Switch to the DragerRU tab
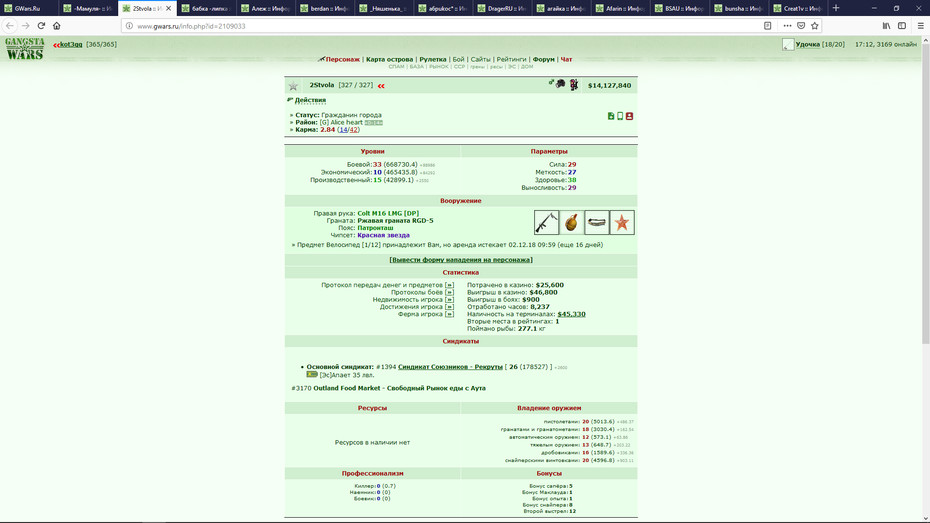Screen dimensions: 930x523 tap(502, 8)
